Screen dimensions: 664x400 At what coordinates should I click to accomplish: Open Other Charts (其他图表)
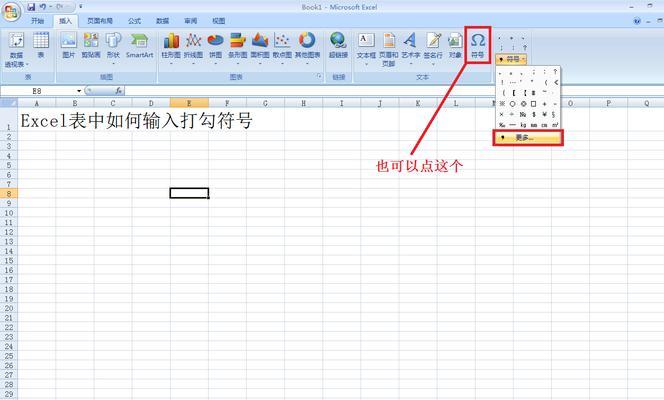pos(307,49)
